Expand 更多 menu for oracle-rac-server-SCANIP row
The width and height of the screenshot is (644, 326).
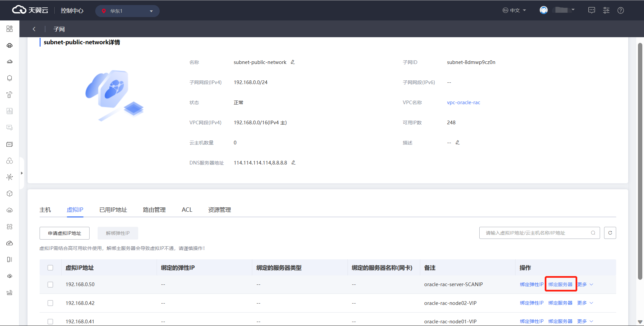[x=585, y=284]
